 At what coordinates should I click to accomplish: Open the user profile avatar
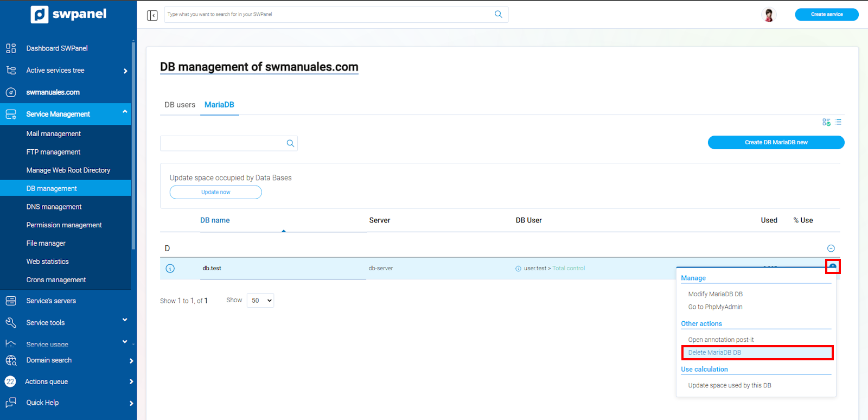[x=768, y=15]
